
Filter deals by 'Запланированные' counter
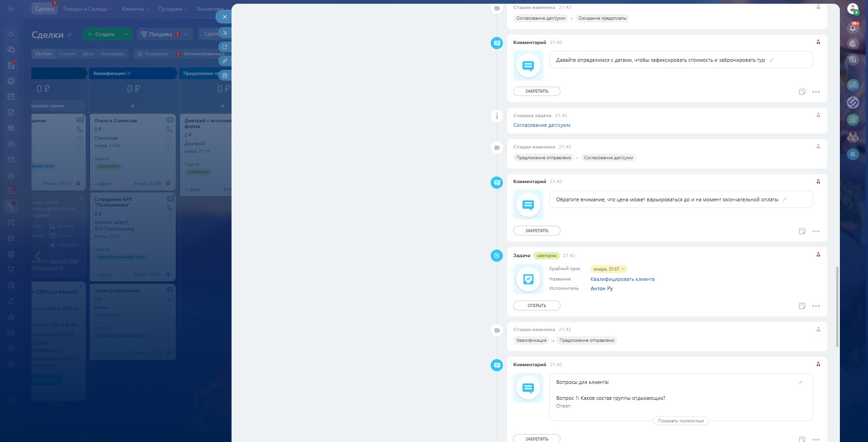[200, 54]
